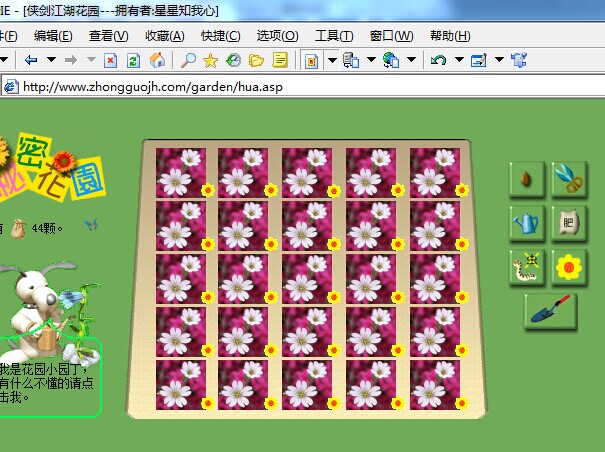Open dropdown next to undo icon
This screenshot has width=605, height=452.
pos(459,60)
